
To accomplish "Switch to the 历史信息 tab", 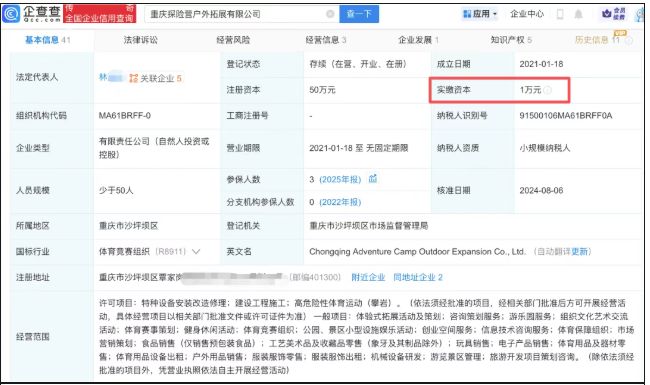I will coord(597,40).
